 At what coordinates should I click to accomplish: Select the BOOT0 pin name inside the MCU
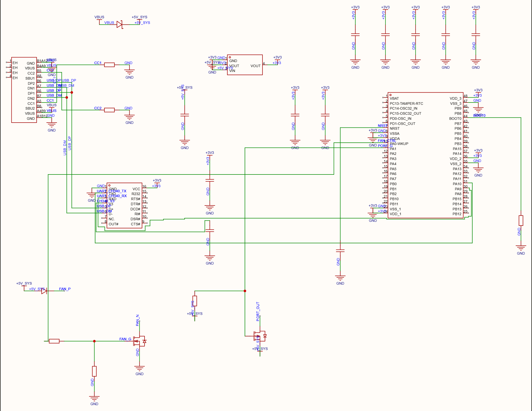(x=455, y=119)
